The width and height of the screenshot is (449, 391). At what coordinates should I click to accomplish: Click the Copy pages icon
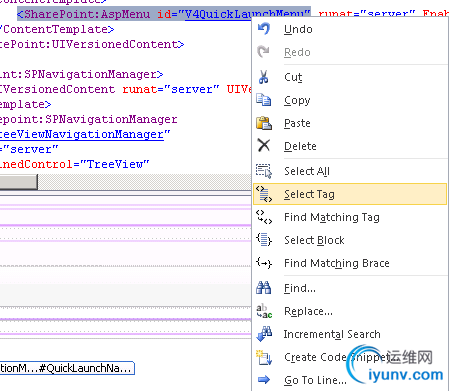coord(264,100)
